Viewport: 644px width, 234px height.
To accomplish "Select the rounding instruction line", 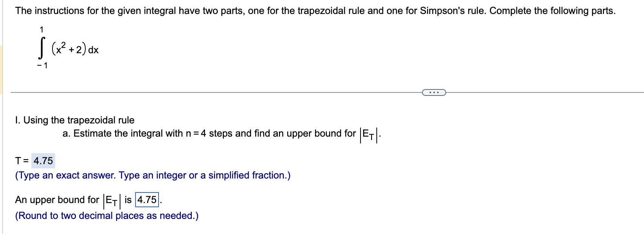I will (106, 216).
